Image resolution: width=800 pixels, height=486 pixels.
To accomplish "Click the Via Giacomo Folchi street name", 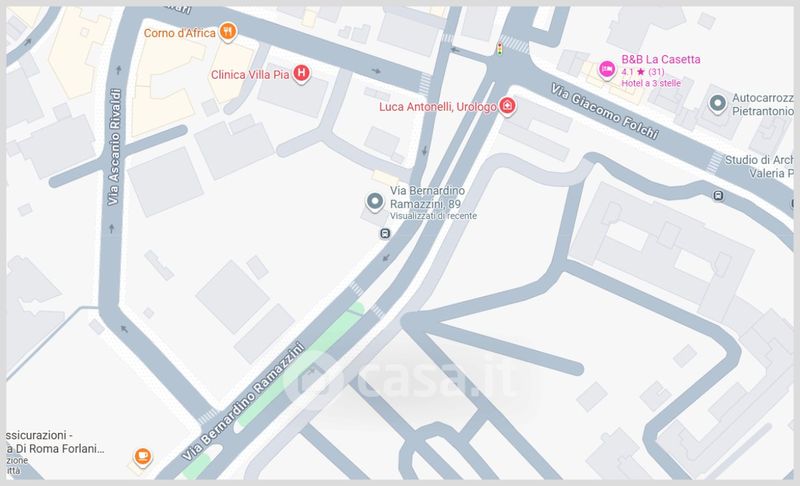I will (604, 111).
